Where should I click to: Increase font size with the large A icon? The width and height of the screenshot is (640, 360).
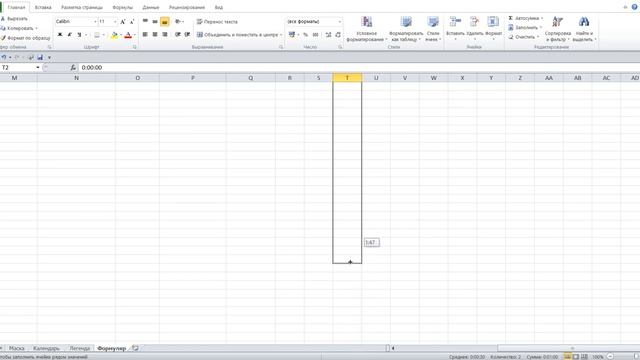(122, 22)
